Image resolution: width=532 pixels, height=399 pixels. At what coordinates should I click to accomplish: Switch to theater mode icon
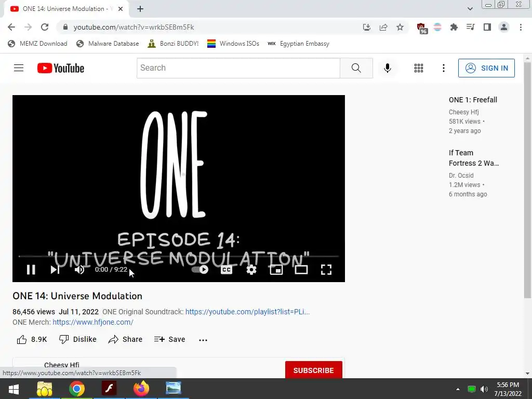pyautogui.click(x=301, y=270)
